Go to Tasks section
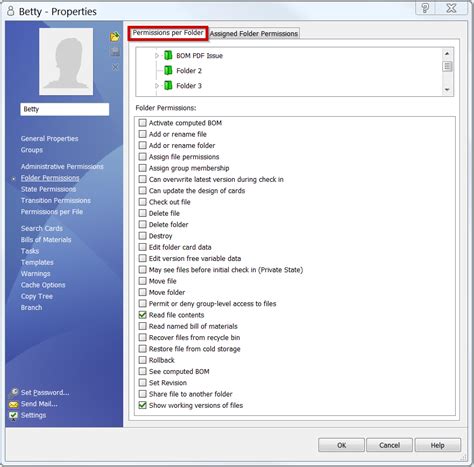 coord(30,251)
